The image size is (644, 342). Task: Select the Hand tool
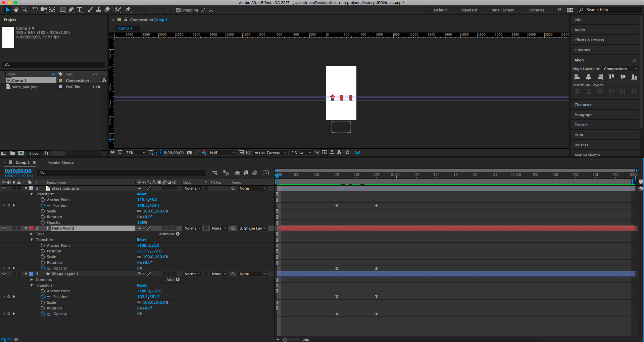pyautogui.click(x=16, y=10)
